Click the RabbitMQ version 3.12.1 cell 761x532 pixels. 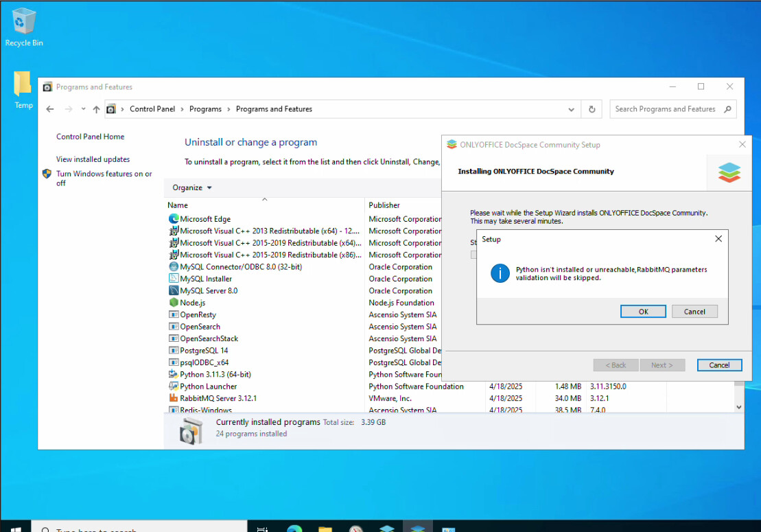click(x=599, y=398)
